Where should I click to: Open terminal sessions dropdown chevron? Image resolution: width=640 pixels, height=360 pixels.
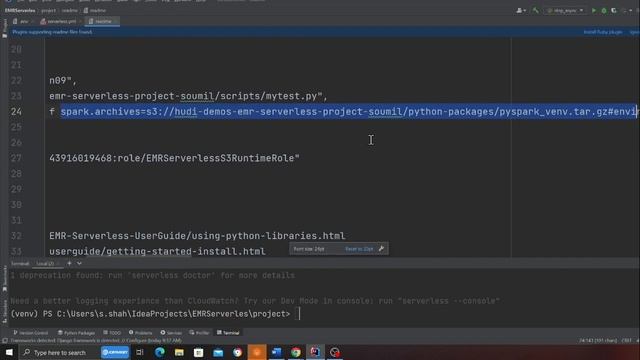[x=79, y=263]
